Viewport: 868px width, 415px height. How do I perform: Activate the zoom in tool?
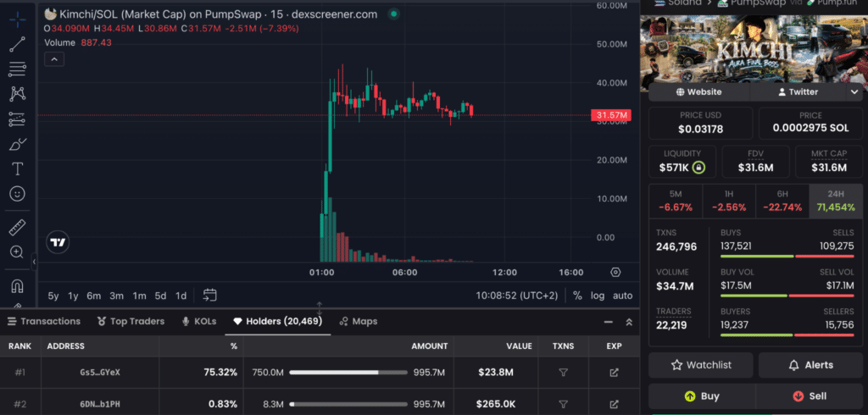pos(17,252)
